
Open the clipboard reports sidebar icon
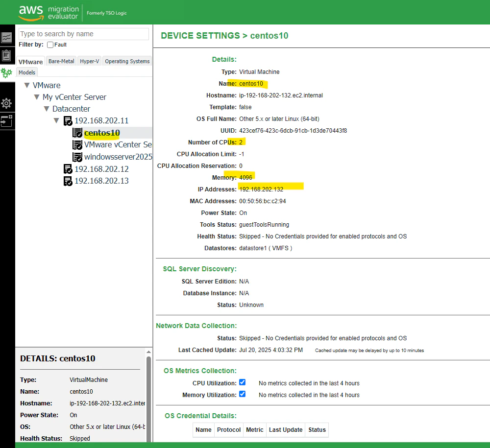pos(6,55)
